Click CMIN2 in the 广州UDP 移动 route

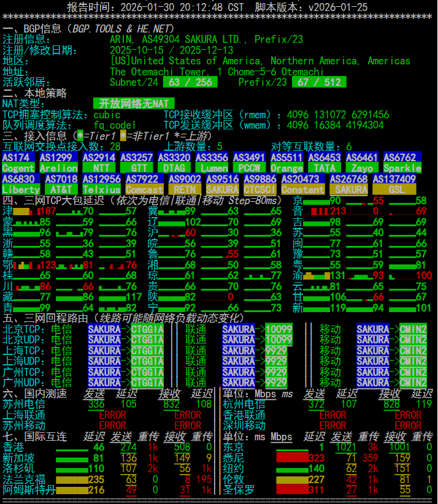coord(413,383)
